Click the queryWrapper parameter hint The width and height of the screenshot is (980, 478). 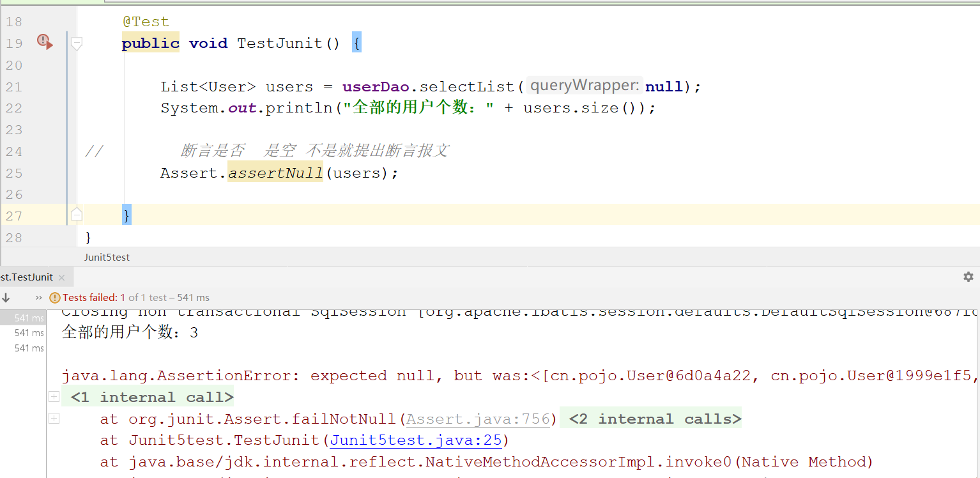pyautogui.click(x=585, y=86)
